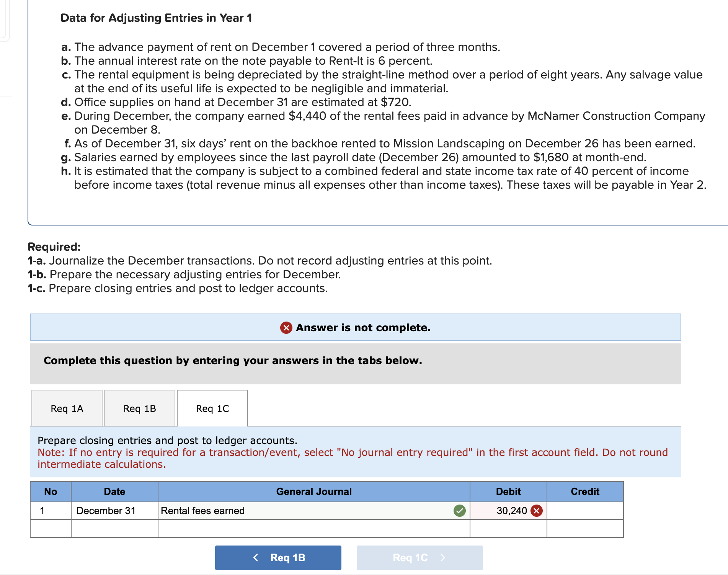This screenshot has width=728, height=575.
Task: Click requirement 1-c about closing entries
Action: tap(178, 288)
